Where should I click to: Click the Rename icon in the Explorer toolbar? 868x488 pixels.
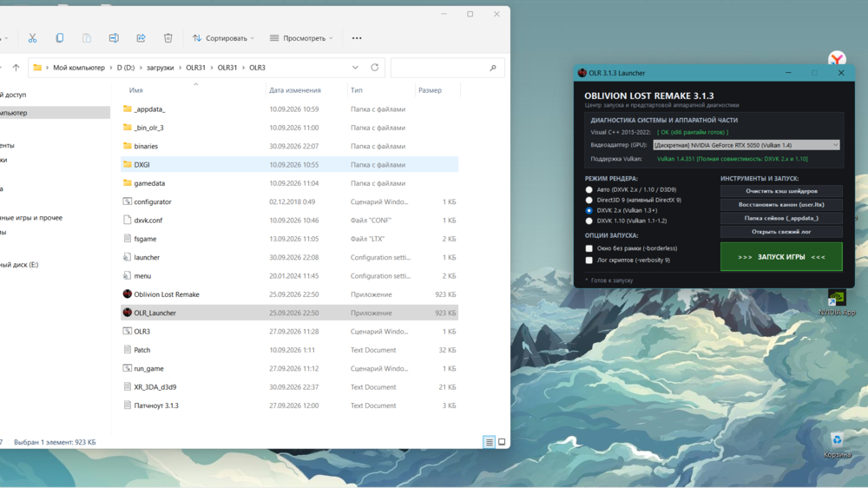114,38
